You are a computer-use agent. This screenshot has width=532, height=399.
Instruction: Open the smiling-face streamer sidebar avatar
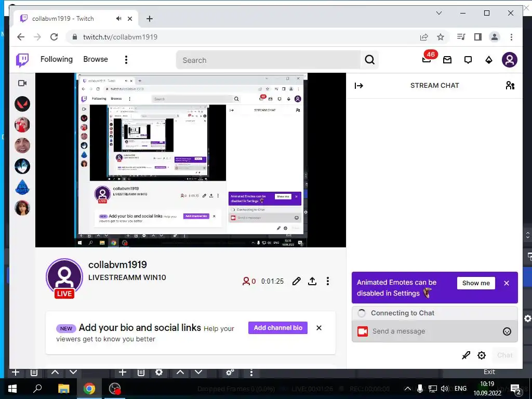tap(22, 145)
